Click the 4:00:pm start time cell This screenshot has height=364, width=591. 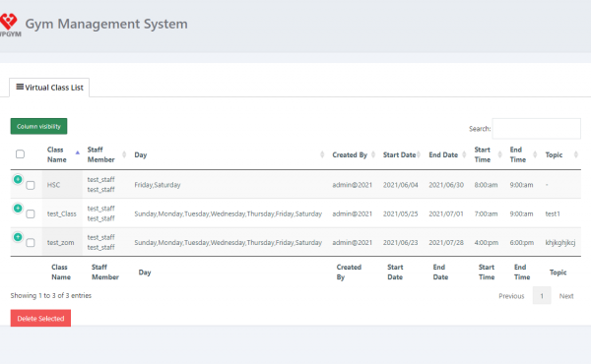pos(487,243)
